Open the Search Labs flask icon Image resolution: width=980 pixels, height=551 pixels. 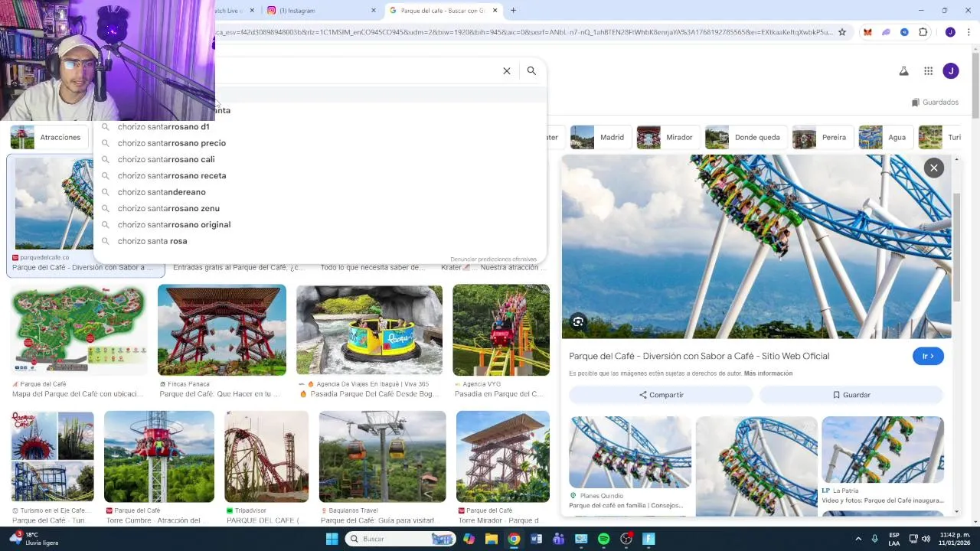903,71
